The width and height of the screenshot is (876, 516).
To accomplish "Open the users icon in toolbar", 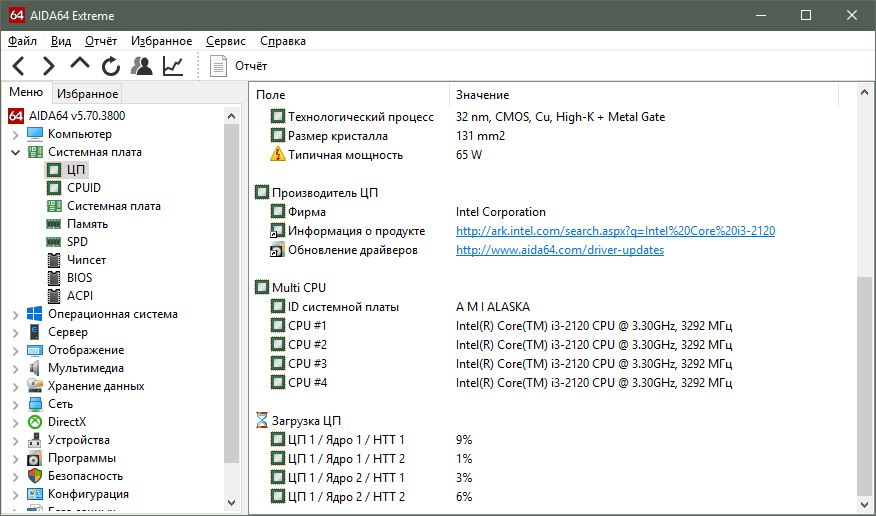I will (x=142, y=66).
